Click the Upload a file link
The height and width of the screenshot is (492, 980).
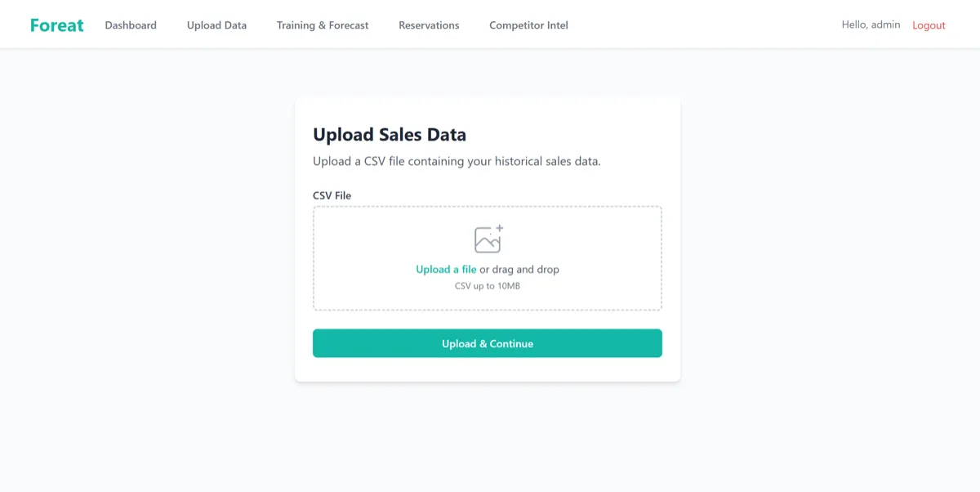coord(445,269)
